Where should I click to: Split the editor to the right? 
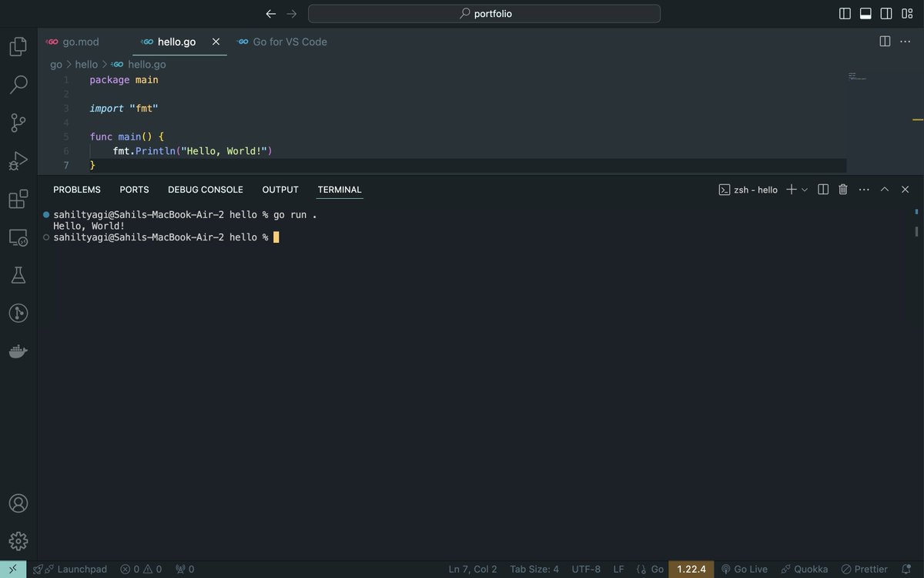(885, 42)
